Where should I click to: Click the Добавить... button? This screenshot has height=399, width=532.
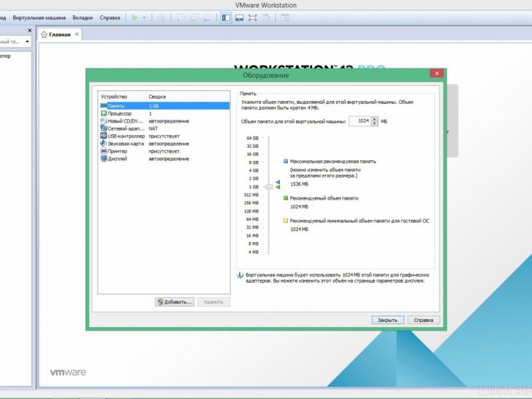pos(175,302)
